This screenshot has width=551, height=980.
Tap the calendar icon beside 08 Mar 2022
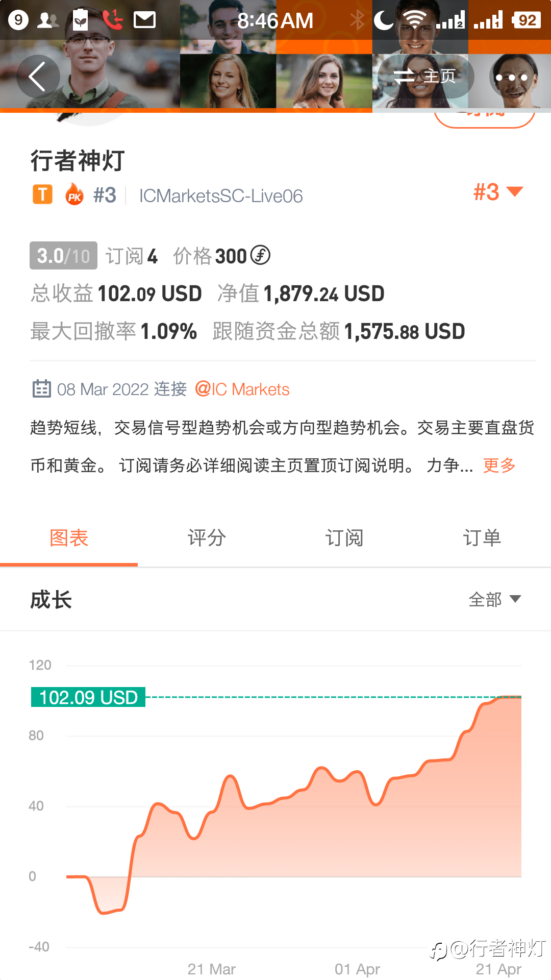click(42, 389)
